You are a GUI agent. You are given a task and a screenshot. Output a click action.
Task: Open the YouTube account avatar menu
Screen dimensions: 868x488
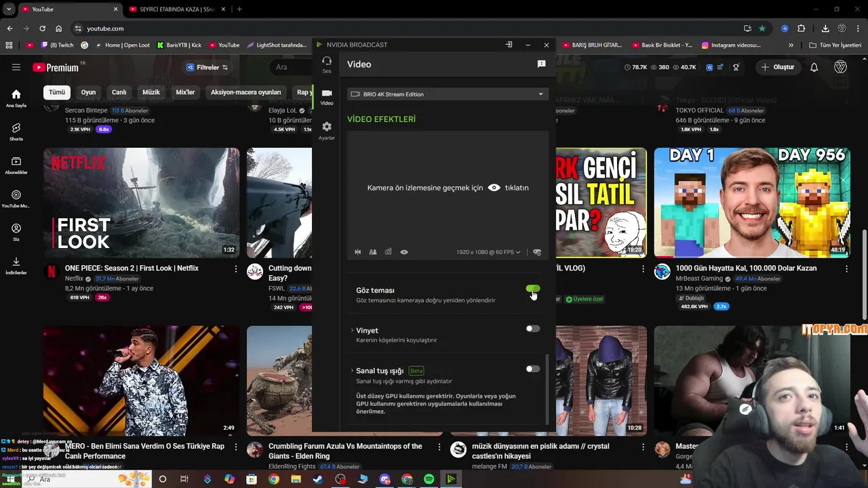(x=840, y=67)
